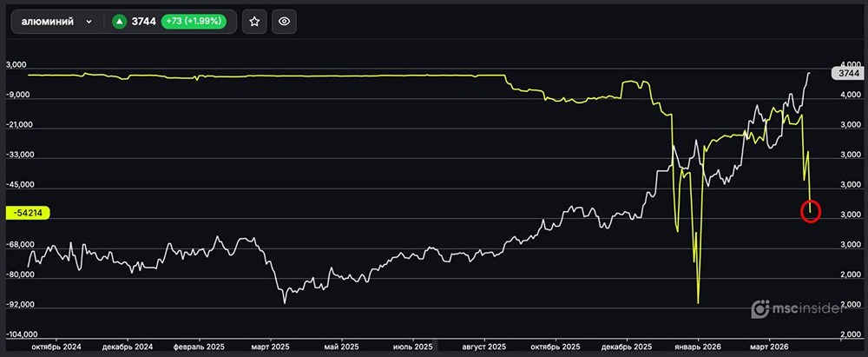Click the -92,000 left axis label
The height and width of the screenshot is (357, 868).
click(x=24, y=305)
